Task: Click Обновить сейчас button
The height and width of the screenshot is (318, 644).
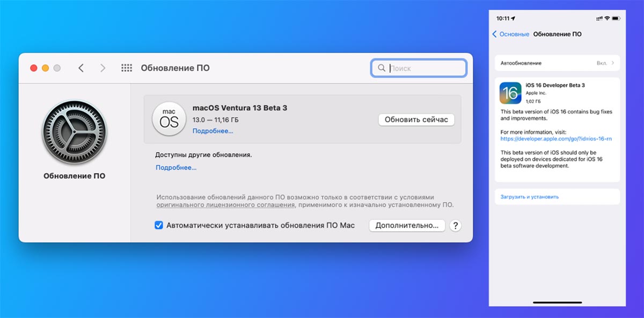Action: [x=416, y=120]
